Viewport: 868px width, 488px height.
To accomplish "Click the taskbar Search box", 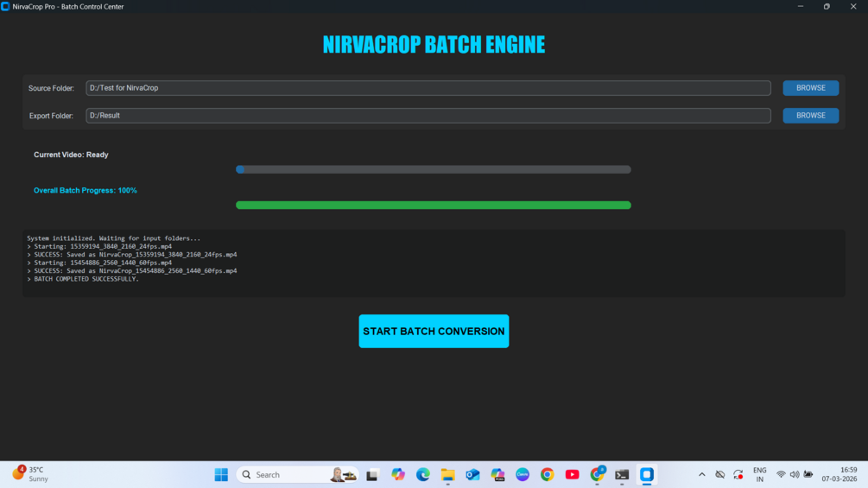I will 298,475.
